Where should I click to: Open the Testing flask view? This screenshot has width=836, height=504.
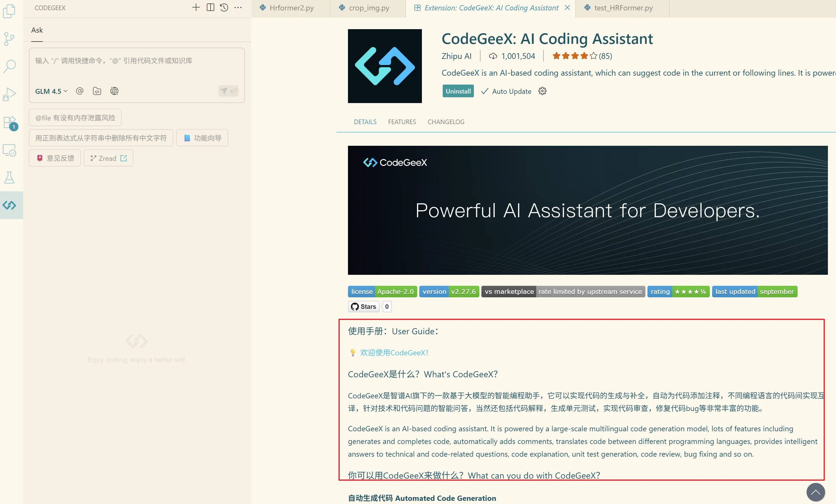(x=9, y=178)
